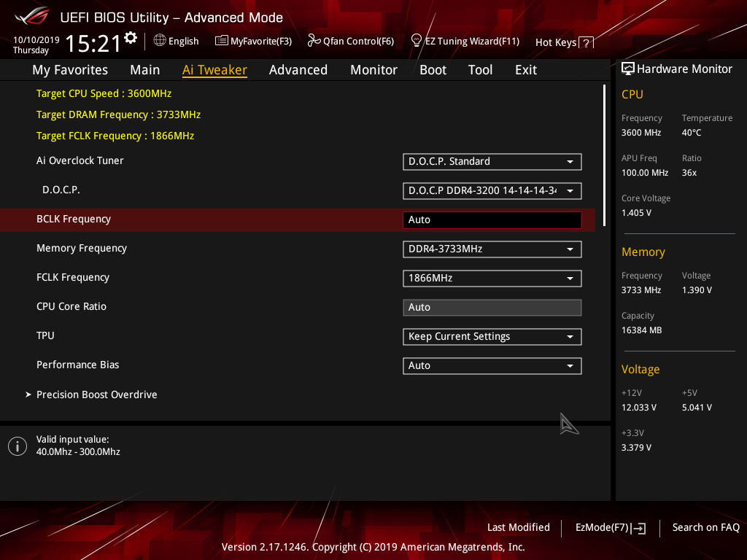Select the Ai Tweaker tab
Screen dimensions: 747x560
tap(214, 70)
